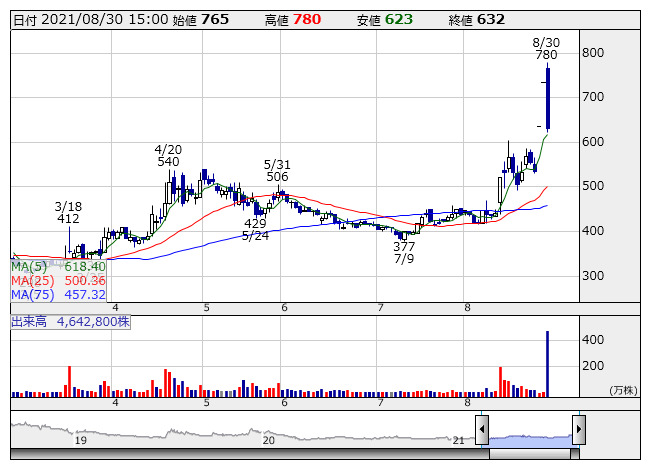Viewport: 653px width, 470px height.
Task: Click the 200 label on volume axis
Action: [x=593, y=366]
